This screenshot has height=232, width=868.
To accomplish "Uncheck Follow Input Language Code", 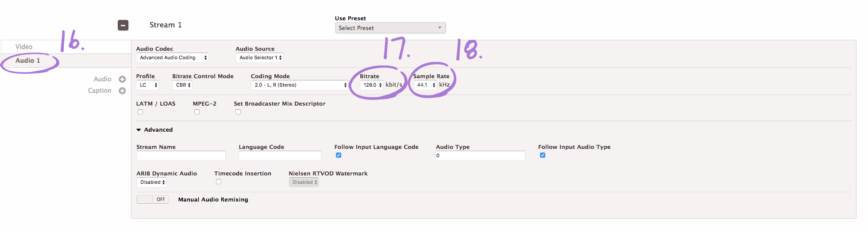I will 339,155.
